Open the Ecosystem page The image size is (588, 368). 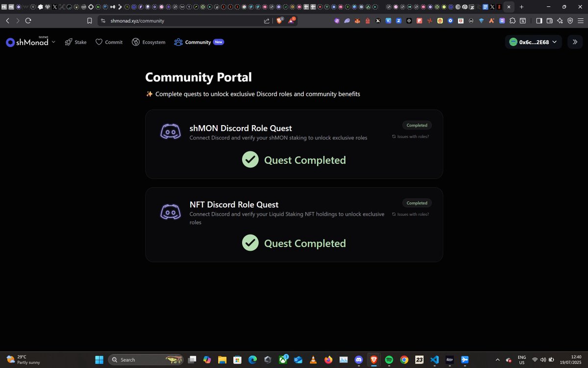(x=148, y=42)
